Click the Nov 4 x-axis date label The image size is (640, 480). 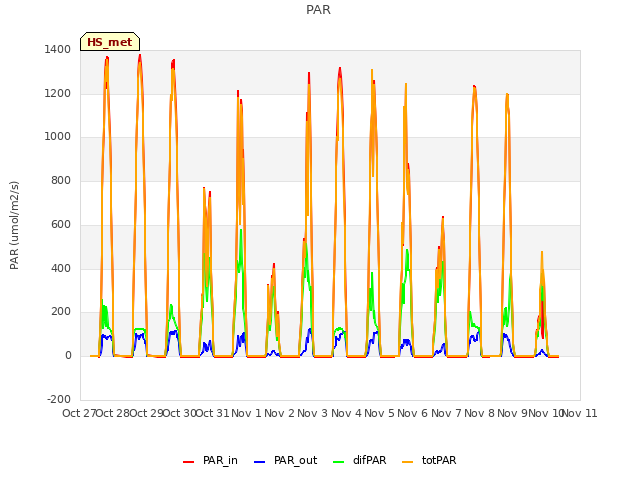pos(346,413)
